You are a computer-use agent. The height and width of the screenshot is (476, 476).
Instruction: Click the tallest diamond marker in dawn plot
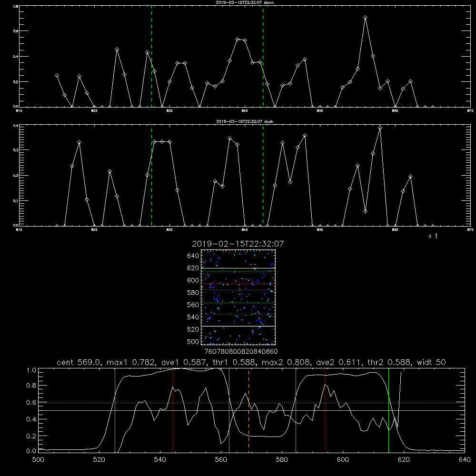point(366,18)
